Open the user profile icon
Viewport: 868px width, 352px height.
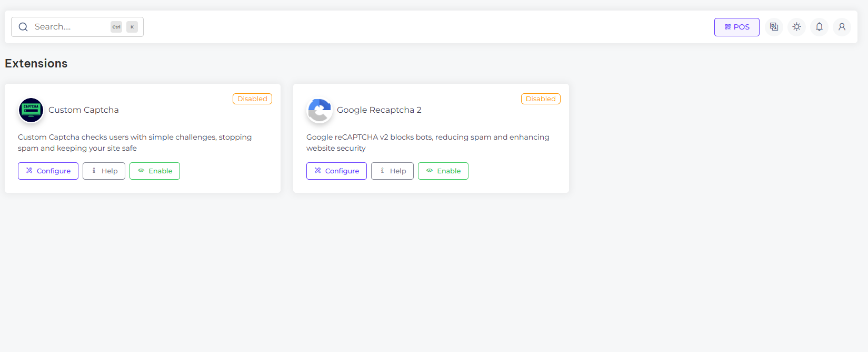(842, 27)
